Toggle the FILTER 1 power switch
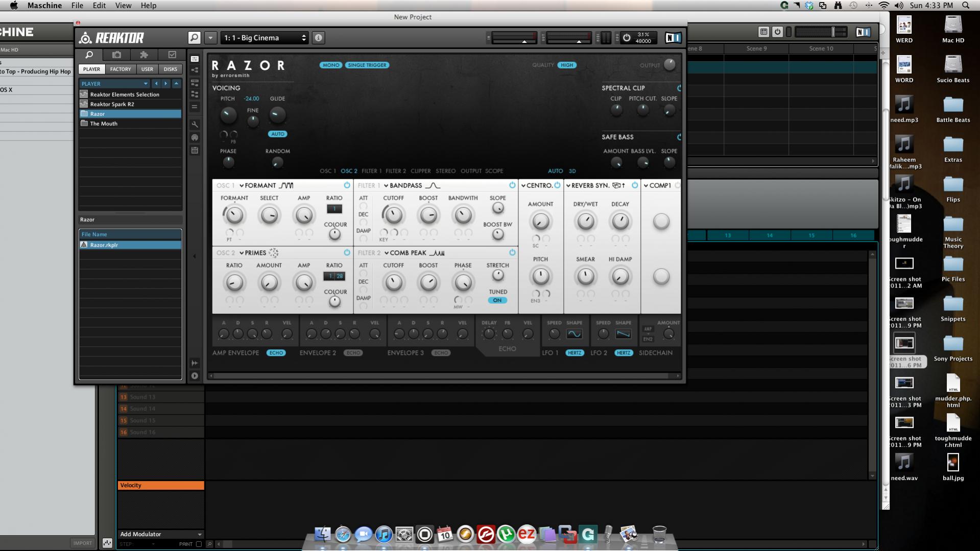Image resolution: width=980 pixels, height=551 pixels. pos(512,185)
